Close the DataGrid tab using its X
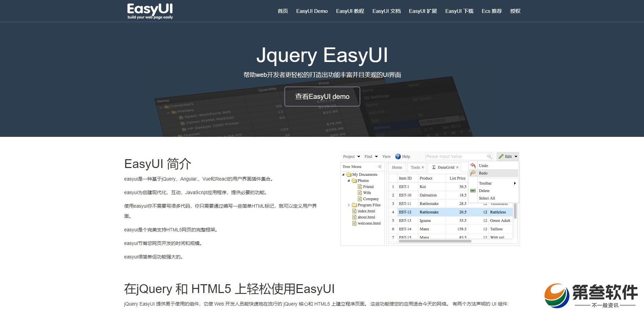Viewport: 644px width, 313px height. click(457, 167)
